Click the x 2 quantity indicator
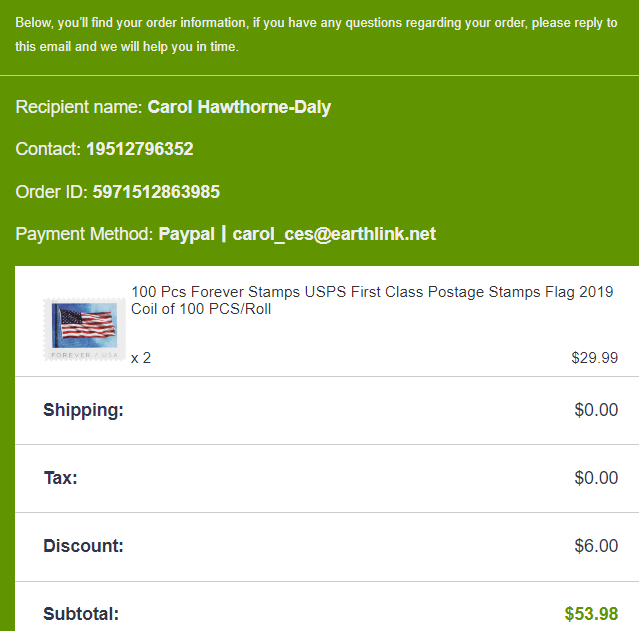Image resolution: width=639 pixels, height=631 pixels. point(141,357)
